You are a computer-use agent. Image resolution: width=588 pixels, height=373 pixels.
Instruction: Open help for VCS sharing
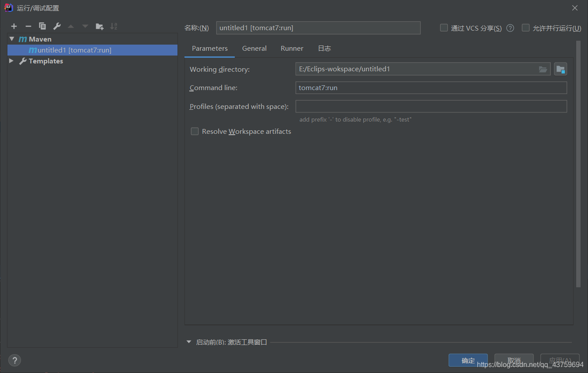tap(510, 28)
